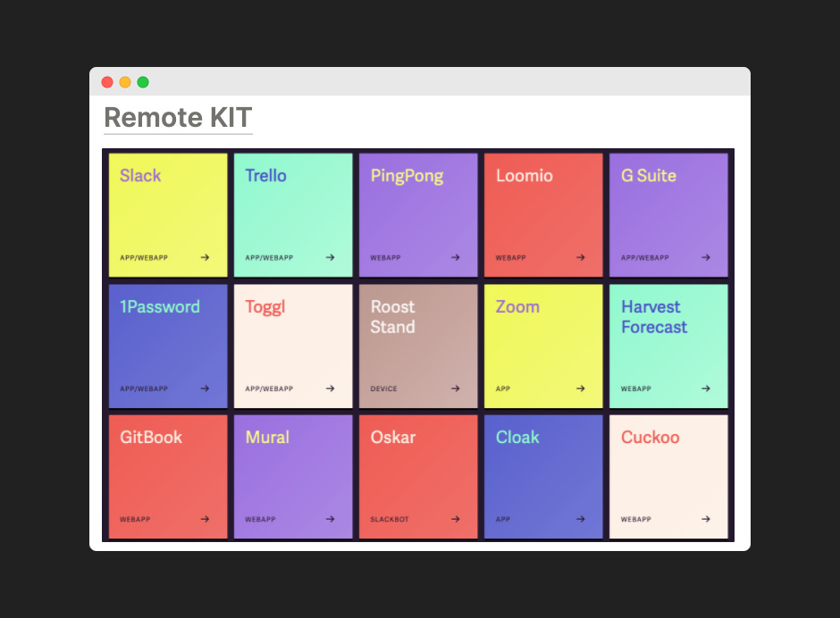
Task: Click APP/WEBAPP label on the Slack card
Action: pyautogui.click(x=144, y=257)
